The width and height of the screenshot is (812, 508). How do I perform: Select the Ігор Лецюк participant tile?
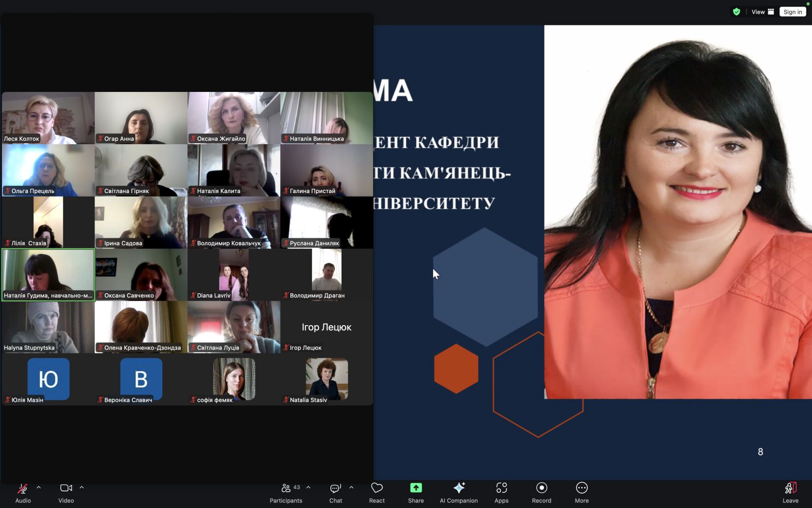coord(326,327)
